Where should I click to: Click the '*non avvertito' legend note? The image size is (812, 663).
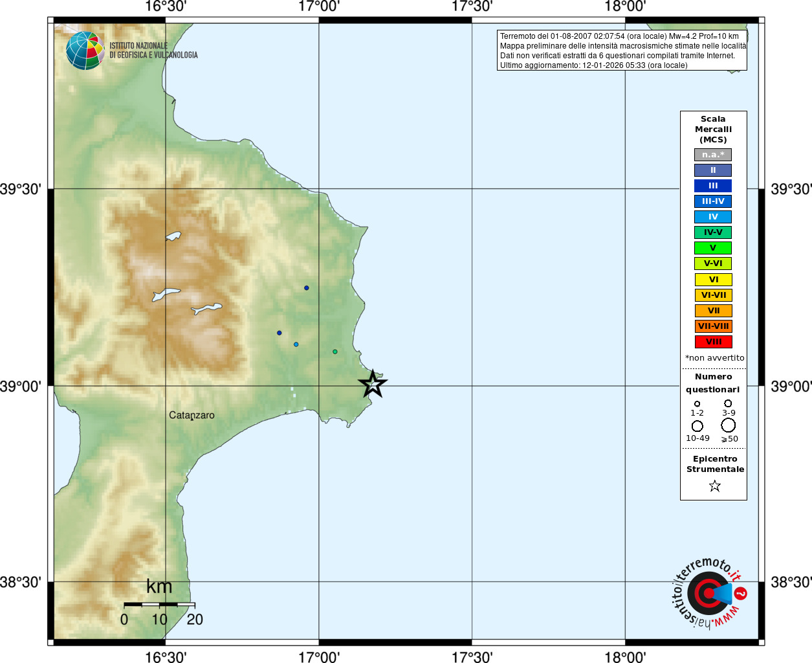point(714,358)
